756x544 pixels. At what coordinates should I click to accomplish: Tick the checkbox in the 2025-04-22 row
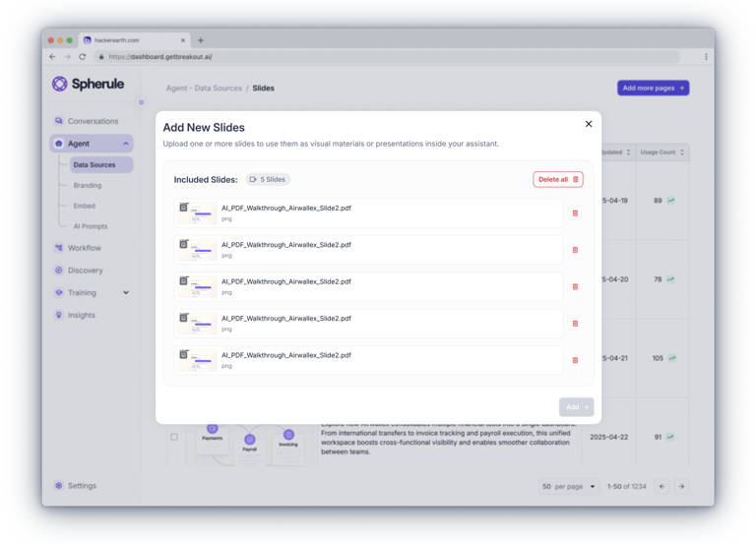point(174,437)
